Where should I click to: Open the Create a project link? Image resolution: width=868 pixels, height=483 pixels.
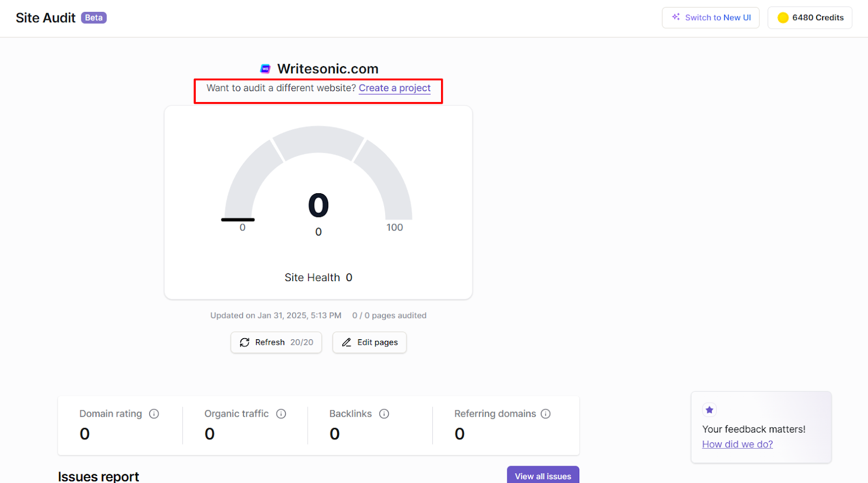click(394, 88)
